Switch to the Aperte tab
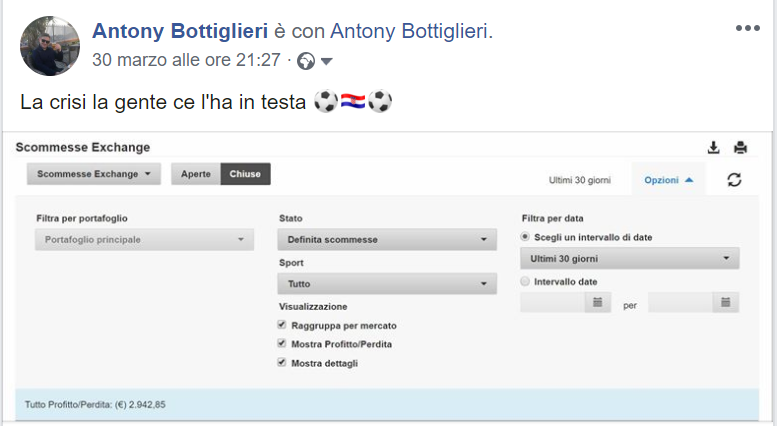Image resolution: width=777 pixels, height=426 pixels. pyautogui.click(x=195, y=174)
